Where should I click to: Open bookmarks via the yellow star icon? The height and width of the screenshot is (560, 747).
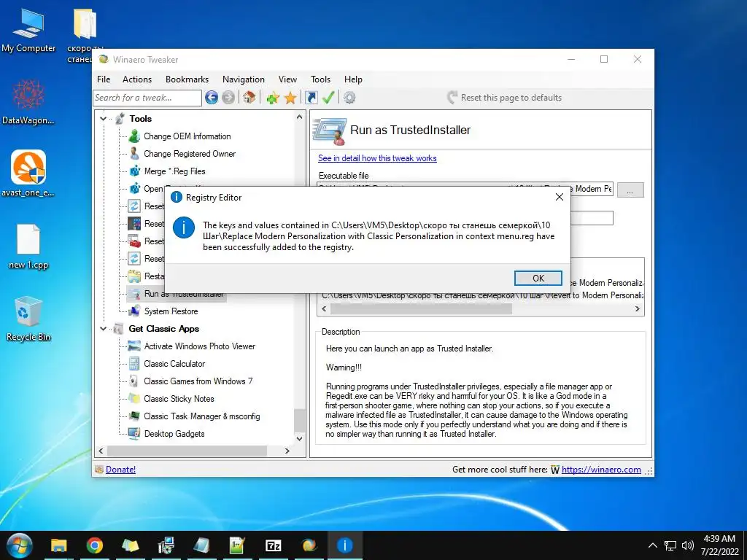(290, 98)
